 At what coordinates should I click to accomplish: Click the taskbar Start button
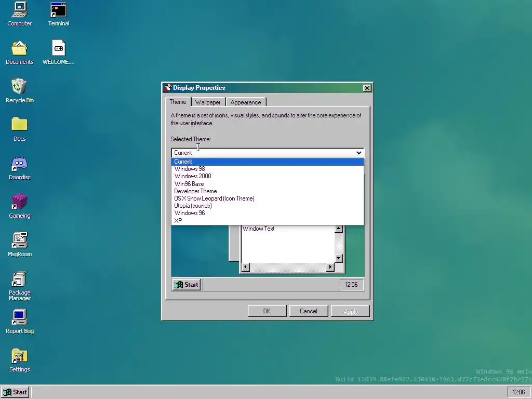tap(15, 392)
